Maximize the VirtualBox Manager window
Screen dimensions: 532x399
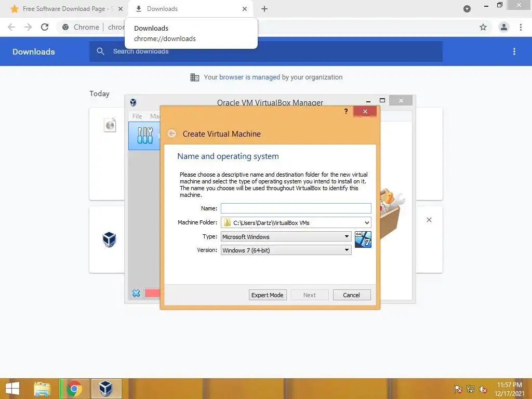pos(382,100)
